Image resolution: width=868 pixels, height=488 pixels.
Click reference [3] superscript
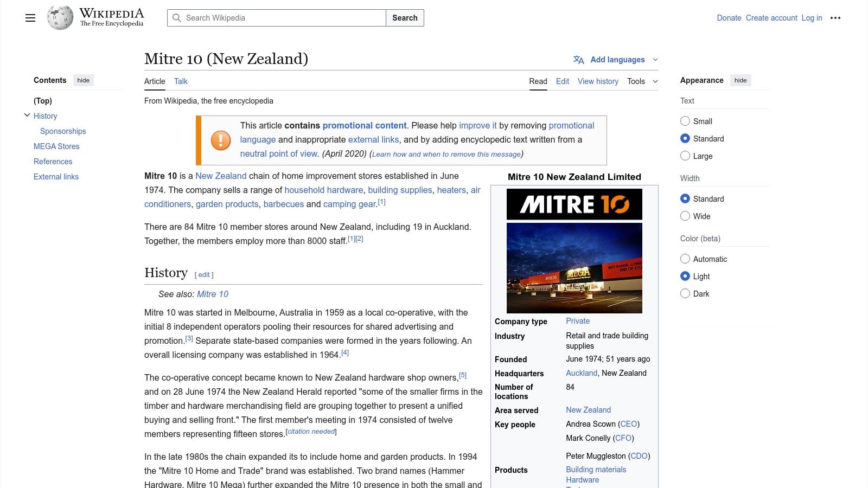tap(189, 338)
